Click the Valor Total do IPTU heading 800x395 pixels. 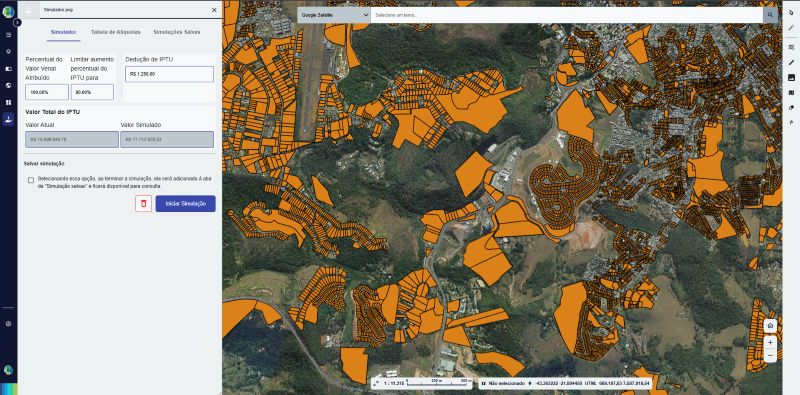pyautogui.click(x=53, y=112)
